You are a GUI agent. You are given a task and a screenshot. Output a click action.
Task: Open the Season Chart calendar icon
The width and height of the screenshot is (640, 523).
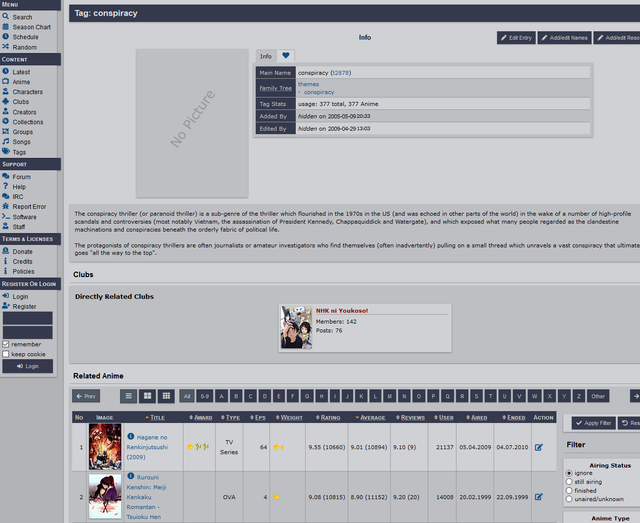click(x=5, y=27)
